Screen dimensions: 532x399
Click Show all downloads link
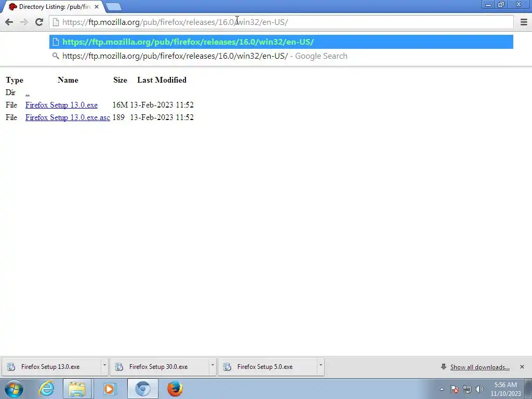coord(480,367)
